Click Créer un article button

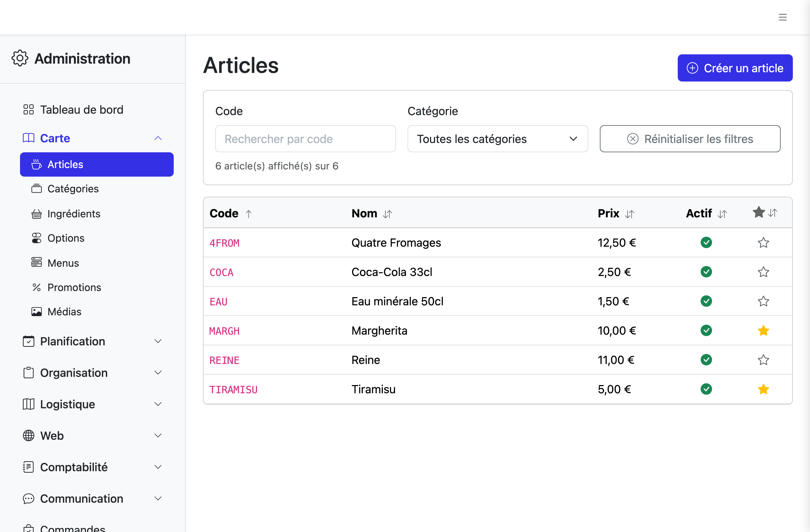coord(735,68)
